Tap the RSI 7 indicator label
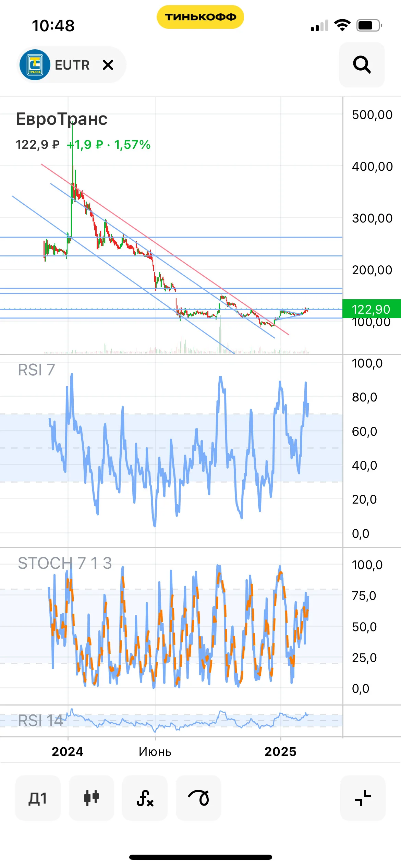This screenshot has height=868, width=401. pos(36,370)
